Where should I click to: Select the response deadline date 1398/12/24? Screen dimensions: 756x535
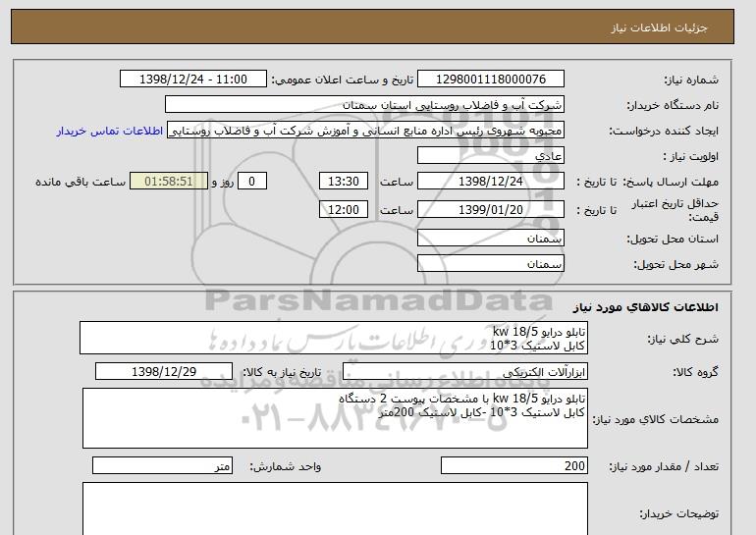[490, 182]
